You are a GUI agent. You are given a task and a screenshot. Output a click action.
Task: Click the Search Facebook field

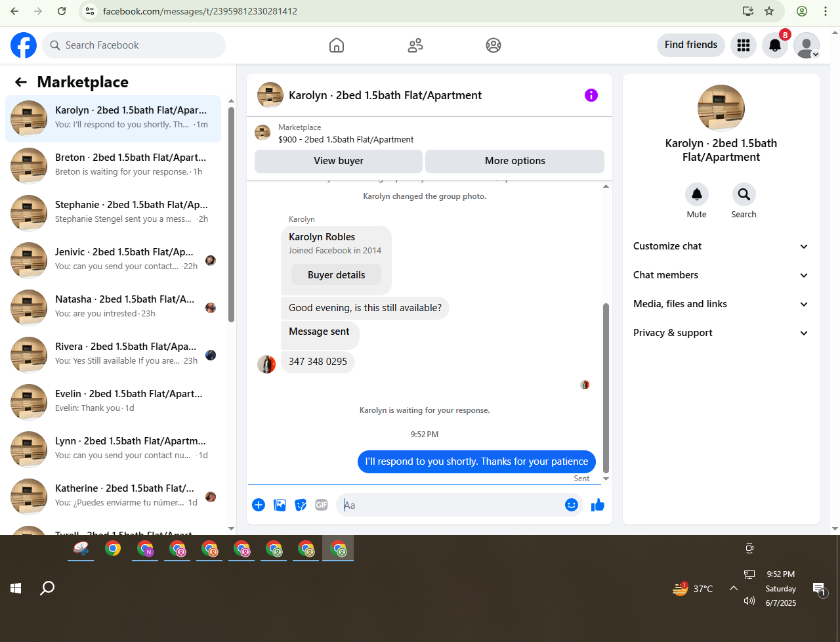135,45
